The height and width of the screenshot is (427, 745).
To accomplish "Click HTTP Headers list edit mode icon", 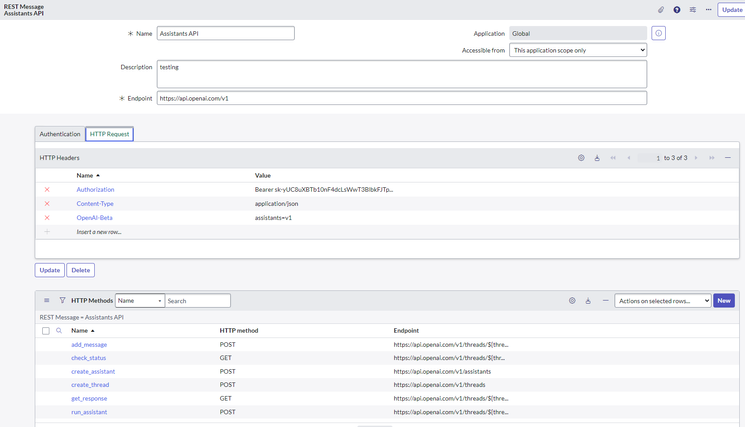I will 597,158.
